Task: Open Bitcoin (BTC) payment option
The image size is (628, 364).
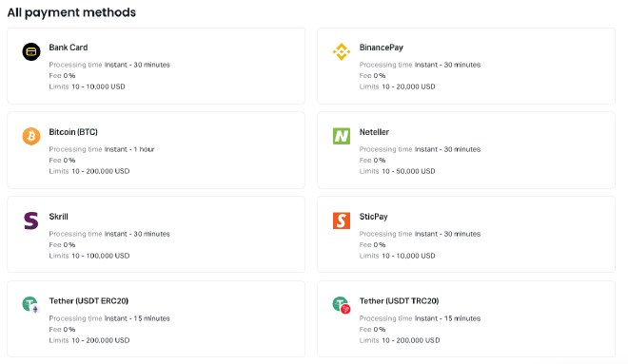Action: coord(73,131)
